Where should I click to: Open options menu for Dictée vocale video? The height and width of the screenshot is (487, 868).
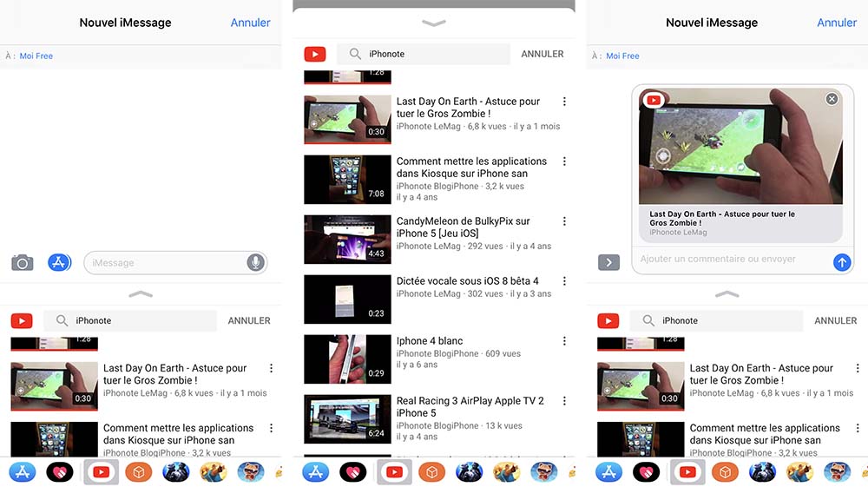pyautogui.click(x=564, y=280)
